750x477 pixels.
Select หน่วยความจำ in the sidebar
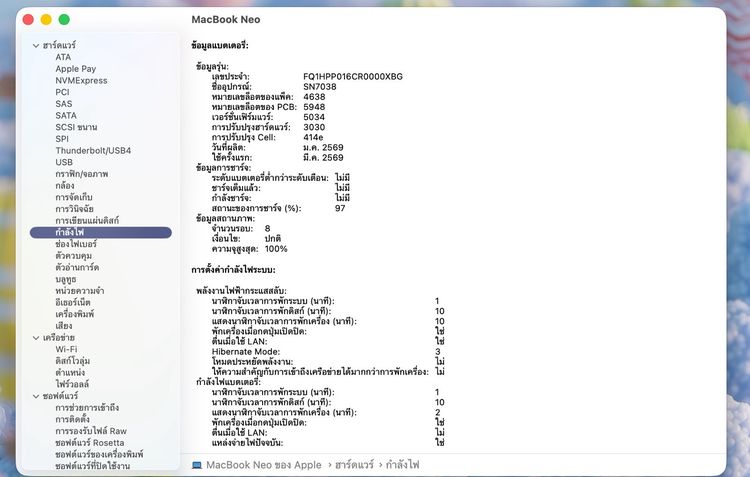pos(79,291)
